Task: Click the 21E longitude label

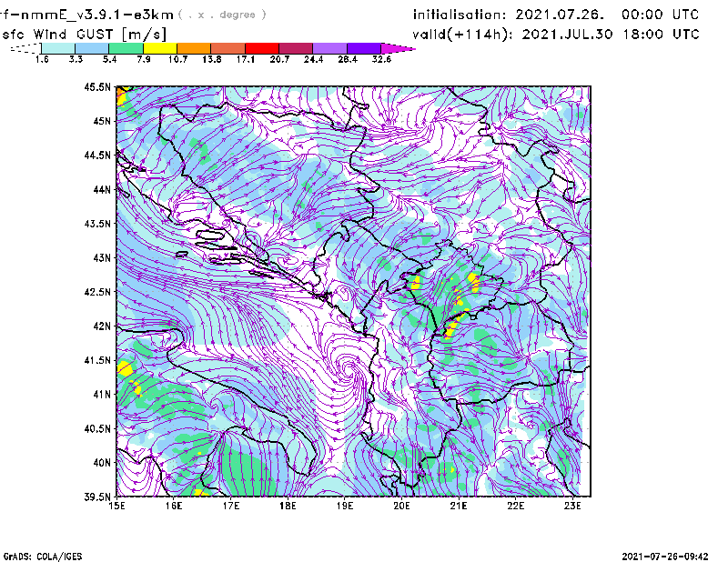Action: 459,506
